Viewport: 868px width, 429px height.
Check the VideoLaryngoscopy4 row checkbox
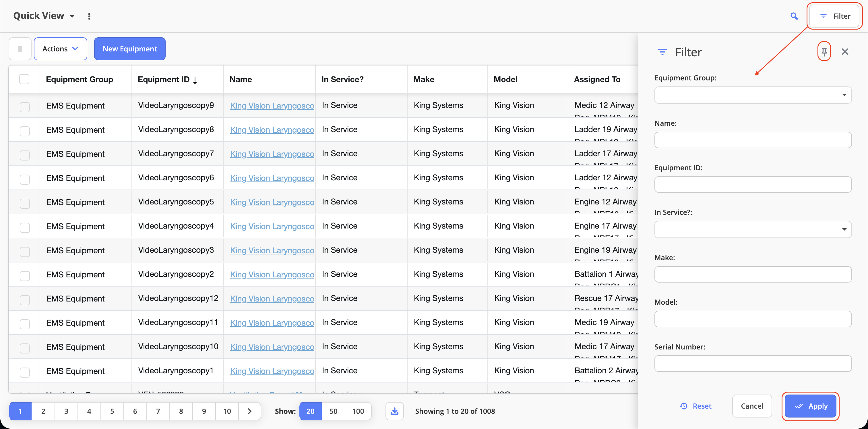(x=25, y=227)
